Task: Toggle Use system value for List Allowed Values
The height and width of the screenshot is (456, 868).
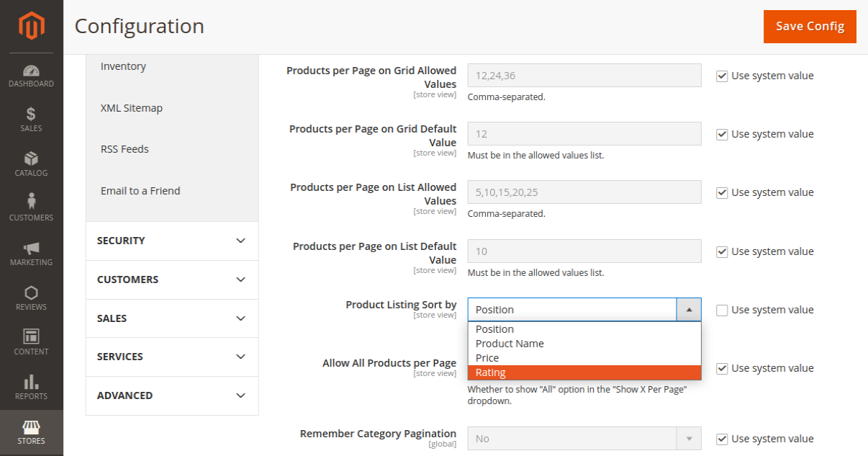Action: (x=722, y=192)
